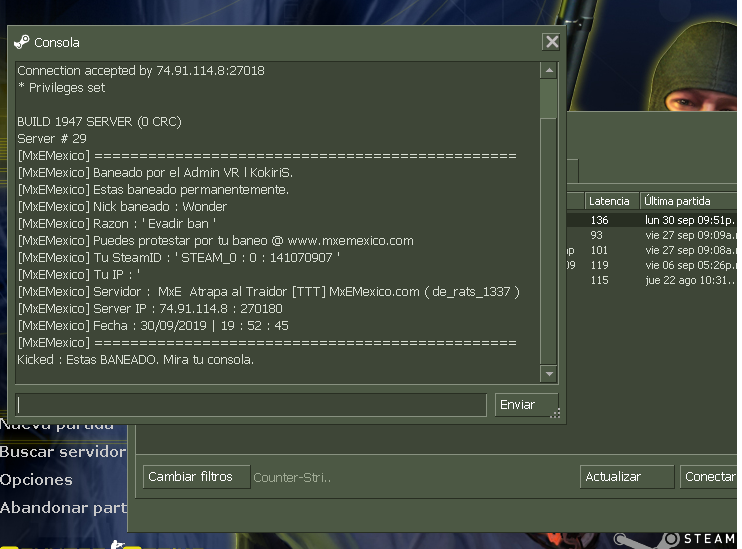
Task: Click console line 'Server IP : 74.91.114.8'
Action: click(150, 309)
